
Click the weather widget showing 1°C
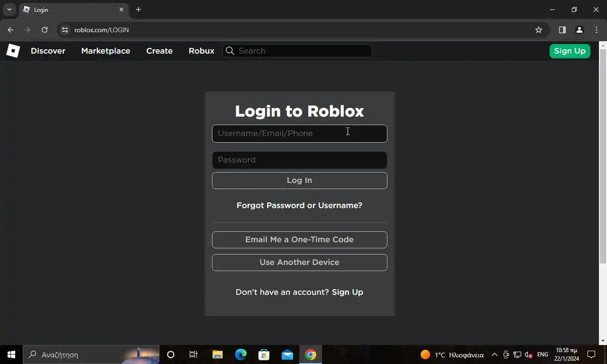click(452, 355)
